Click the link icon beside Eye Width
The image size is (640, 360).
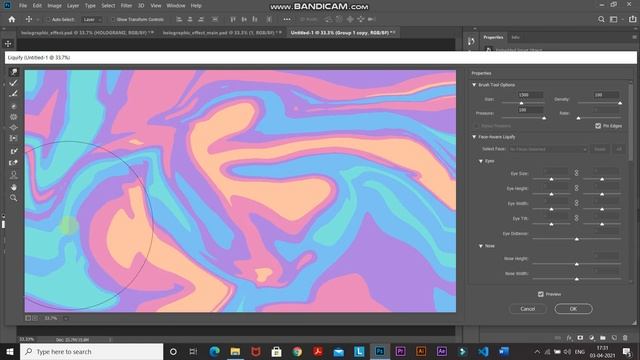click(576, 203)
